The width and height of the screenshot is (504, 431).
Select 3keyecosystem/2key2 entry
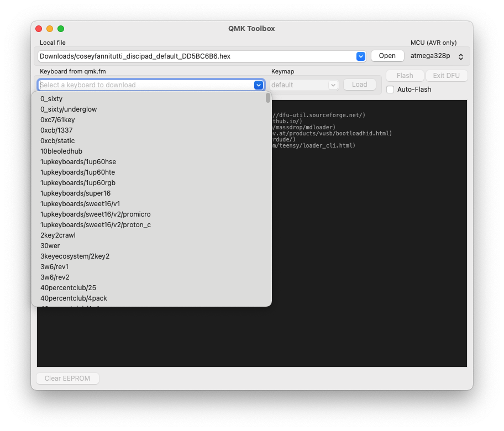pos(151,256)
